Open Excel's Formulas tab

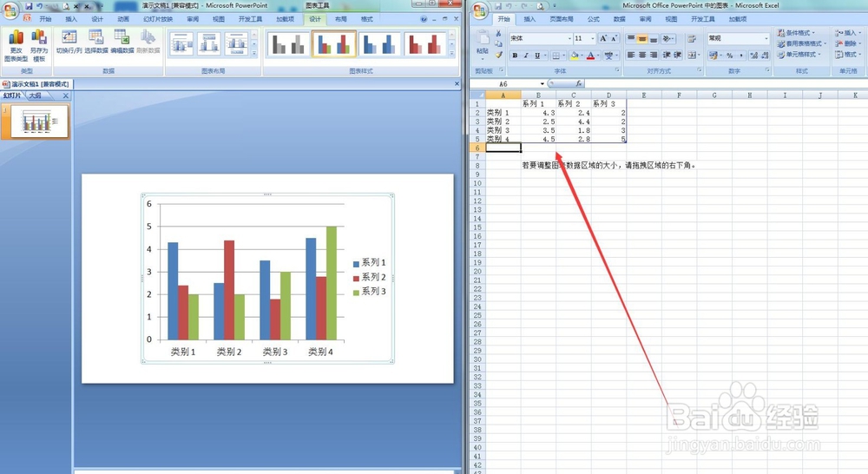[x=594, y=19]
